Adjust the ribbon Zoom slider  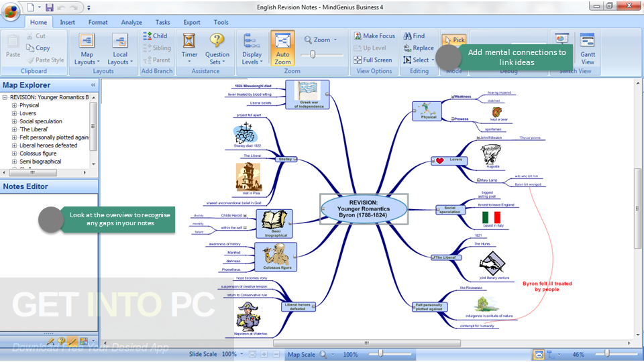(313, 54)
